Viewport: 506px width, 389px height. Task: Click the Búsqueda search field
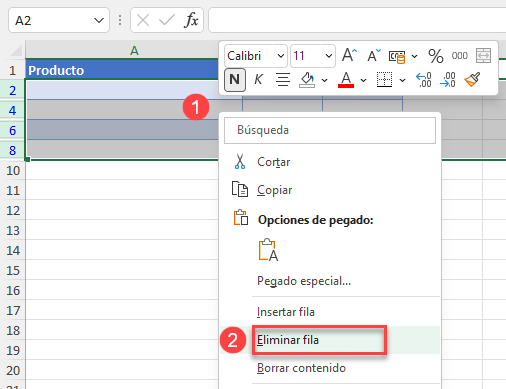point(330,130)
